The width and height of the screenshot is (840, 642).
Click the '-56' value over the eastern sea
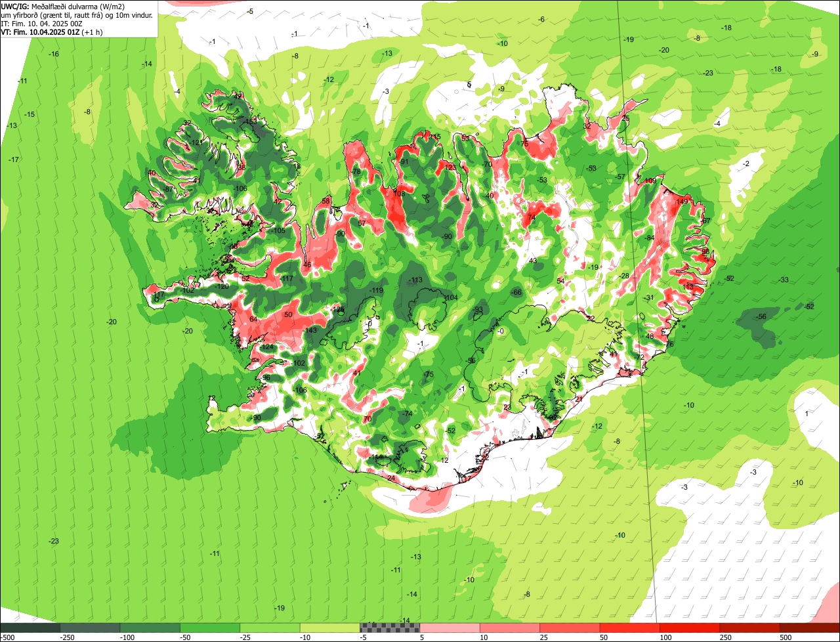point(761,316)
